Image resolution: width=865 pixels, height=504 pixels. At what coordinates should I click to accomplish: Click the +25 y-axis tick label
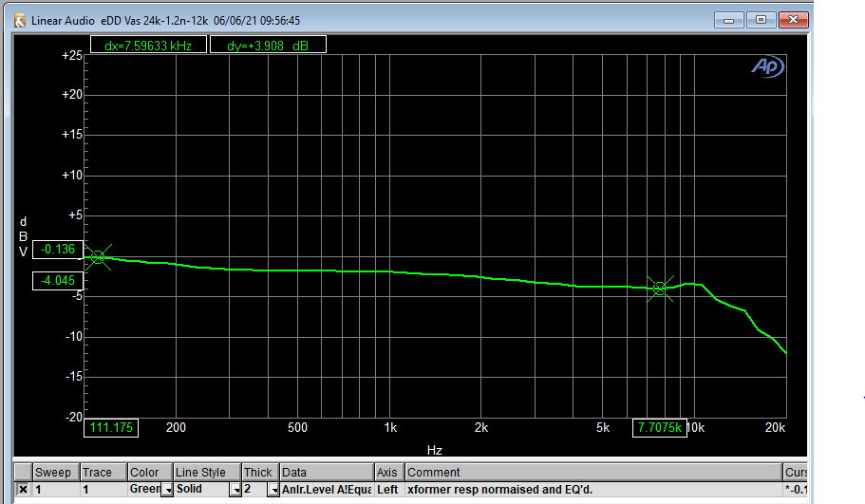pos(72,56)
